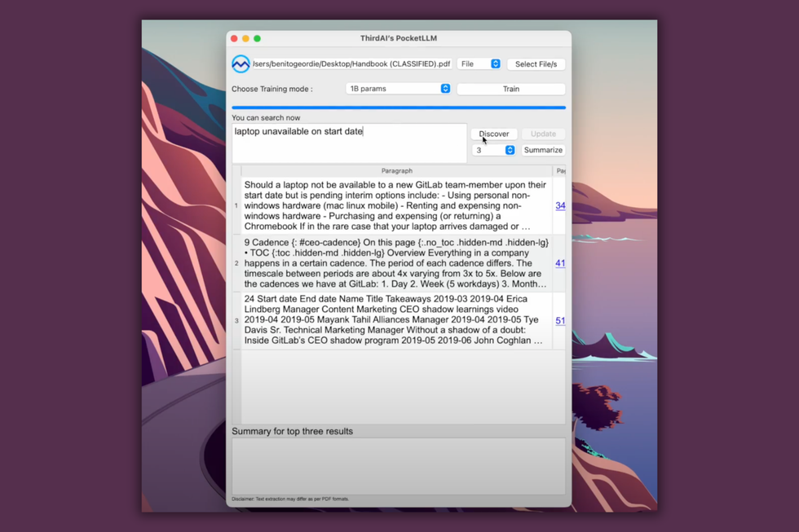Minimize the window with the yellow button

coord(245,38)
